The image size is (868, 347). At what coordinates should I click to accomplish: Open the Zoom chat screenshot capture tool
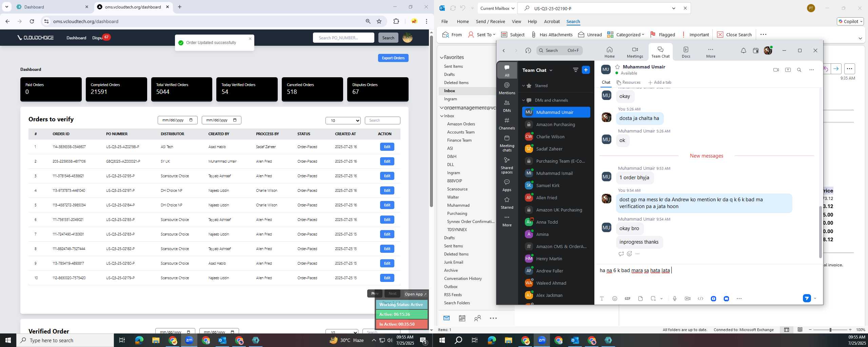[653, 299]
